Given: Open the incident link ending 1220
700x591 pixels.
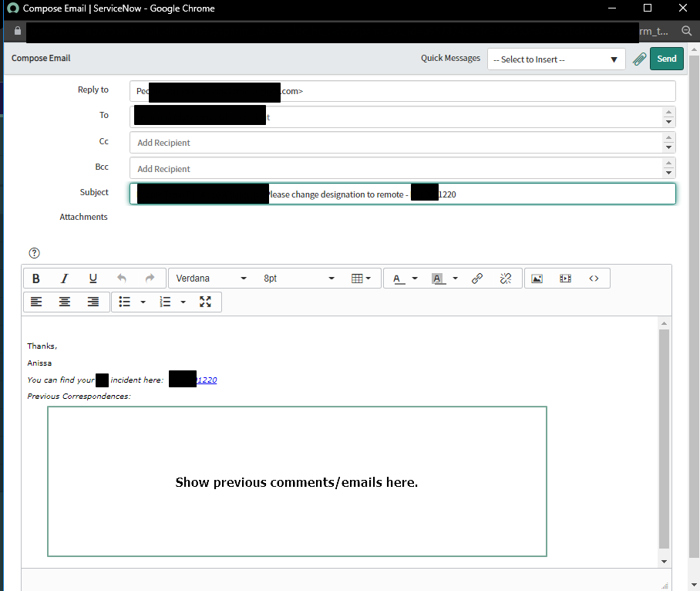Looking at the screenshot, I should coord(207,380).
